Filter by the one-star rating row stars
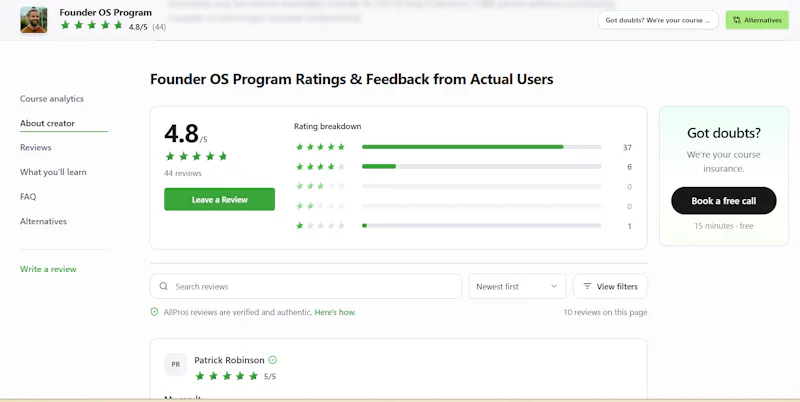This screenshot has width=800, height=402. tap(320, 225)
